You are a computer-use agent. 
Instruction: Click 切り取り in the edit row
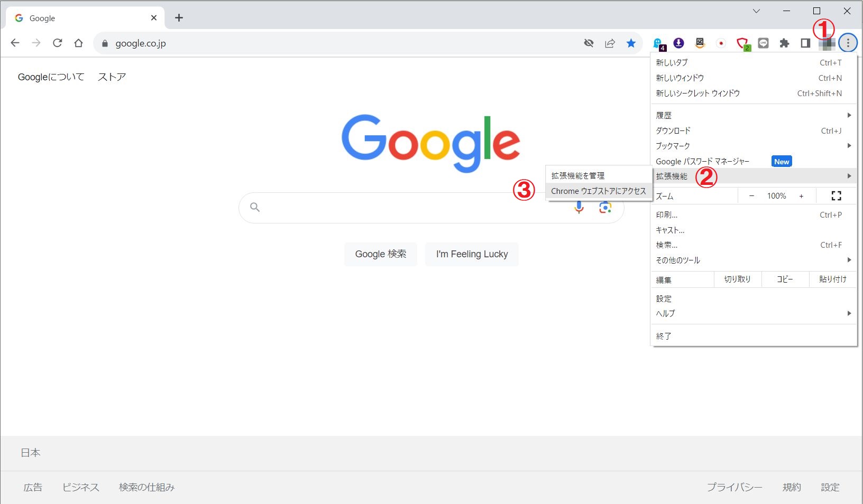point(738,279)
